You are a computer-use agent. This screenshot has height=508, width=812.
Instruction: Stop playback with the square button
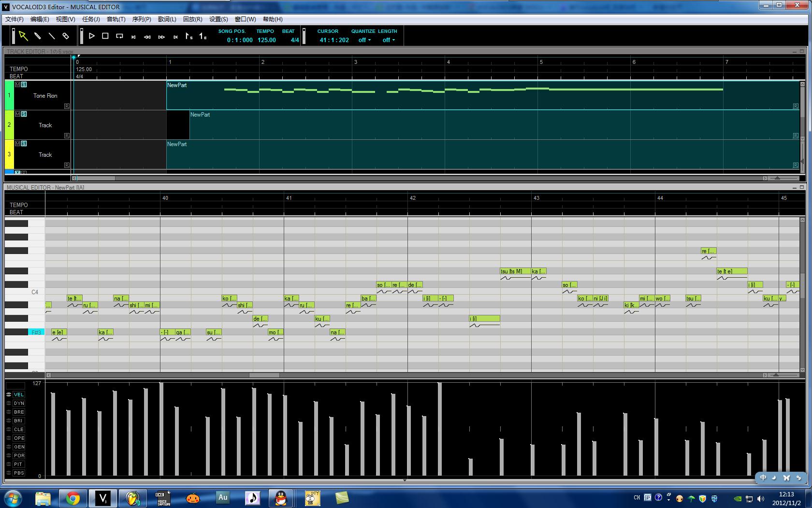click(105, 36)
